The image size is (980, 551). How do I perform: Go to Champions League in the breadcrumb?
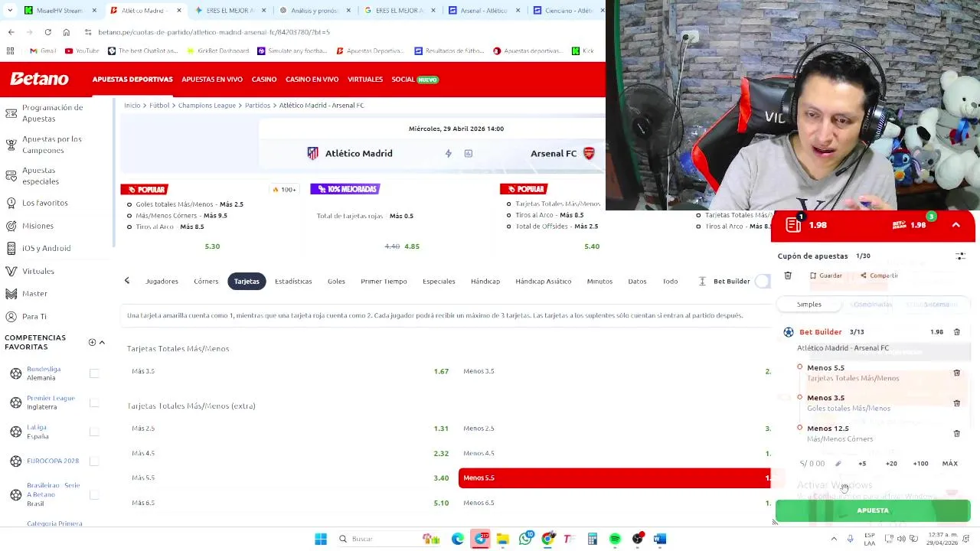pos(207,106)
